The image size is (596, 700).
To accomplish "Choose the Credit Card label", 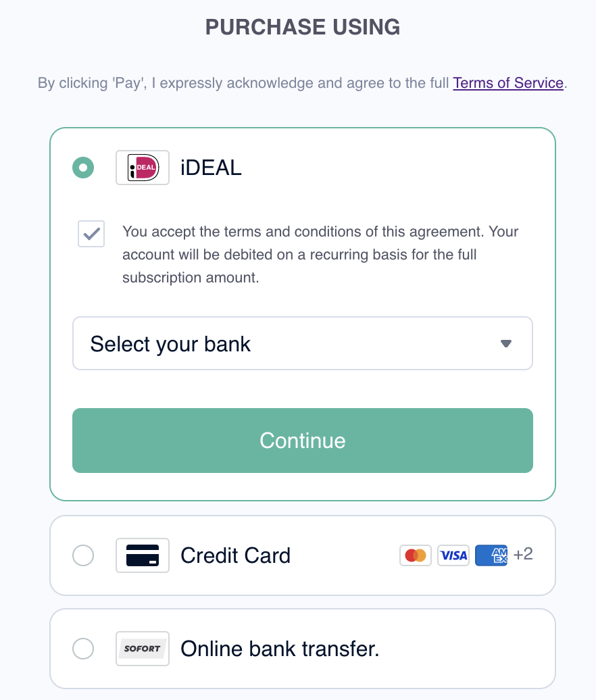I will [235, 556].
